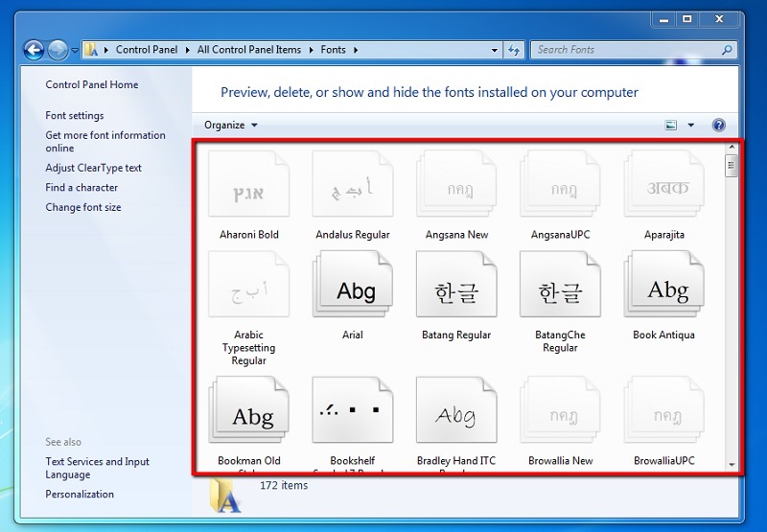Image resolution: width=767 pixels, height=532 pixels.
Task: Open the address bar history dropdown
Action: tap(494, 50)
